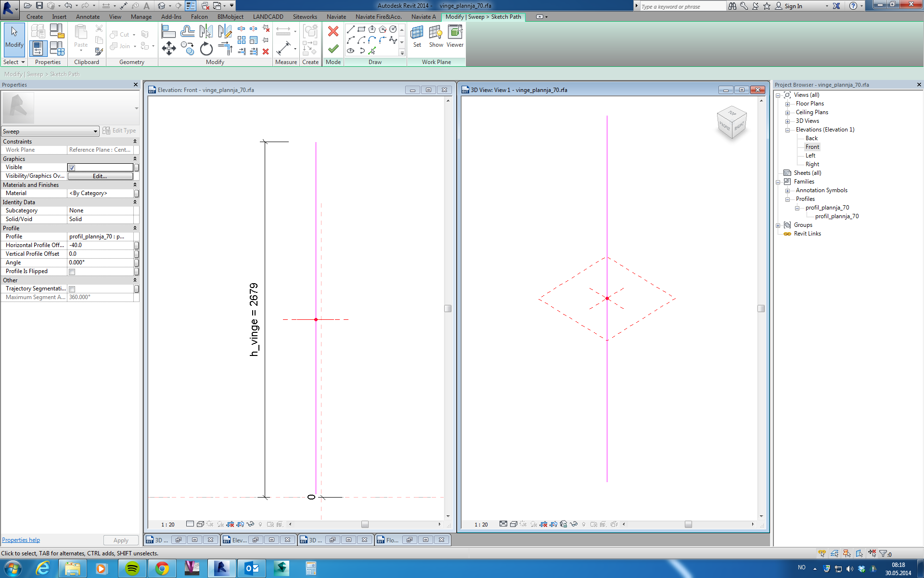Toggle the Visible checkbox
Image resolution: width=924 pixels, height=578 pixels.
[72, 168]
